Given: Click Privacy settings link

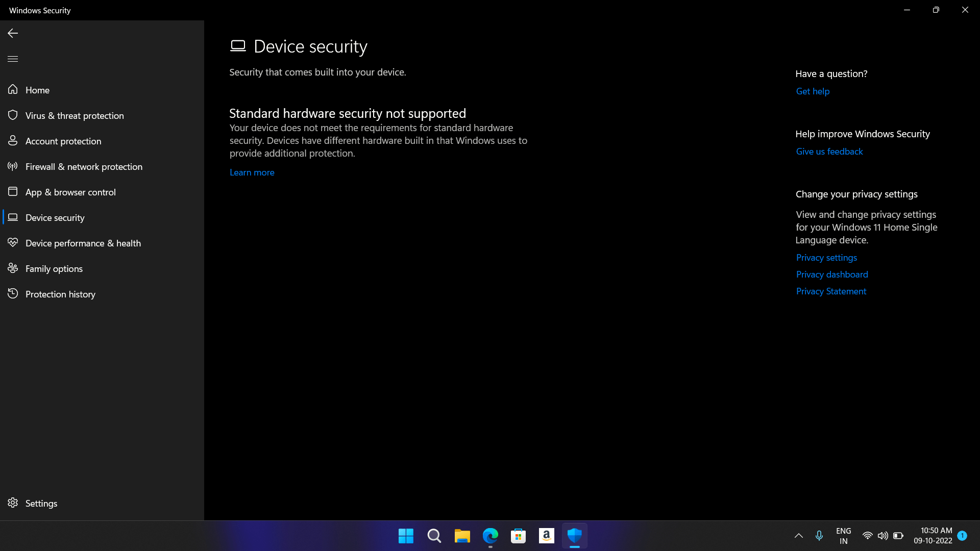Looking at the screenshot, I should tap(826, 257).
